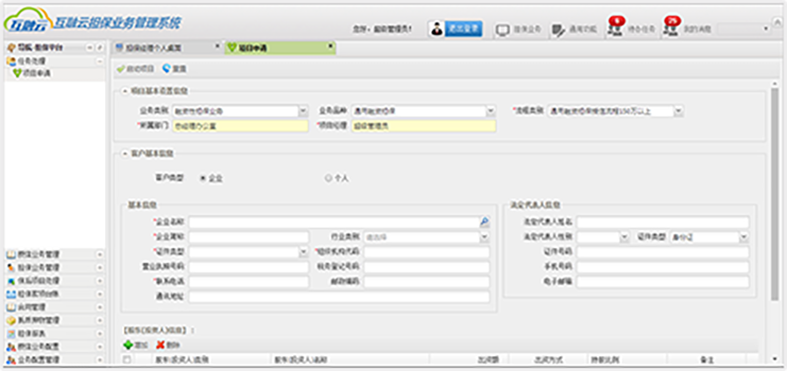Switch to the green 项目申请 tab
The width and height of the screenshot is (787, 371).
click(x=280, y=48)
